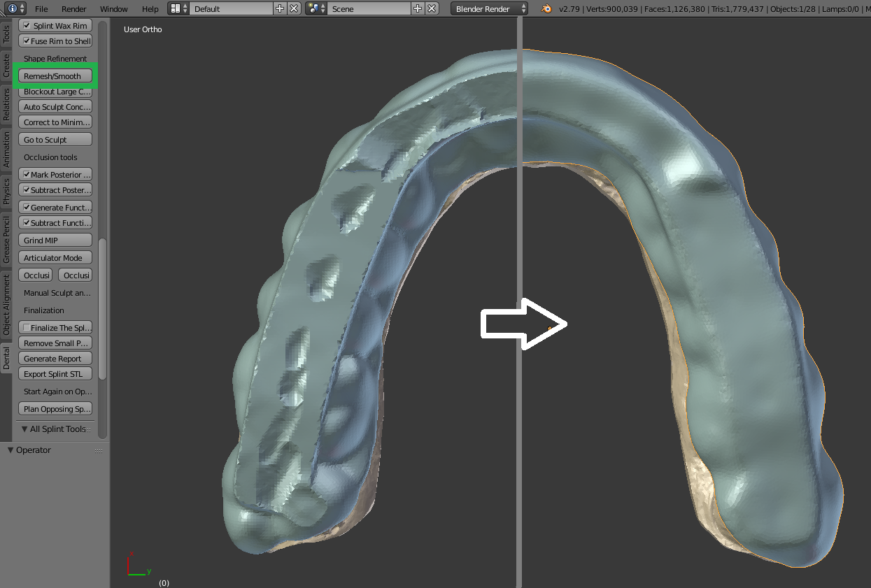Viewport: 871px width, 588px height.
Task: Click the screen layout browse icon
Action: pyautogui.click(x=179, y=9)
